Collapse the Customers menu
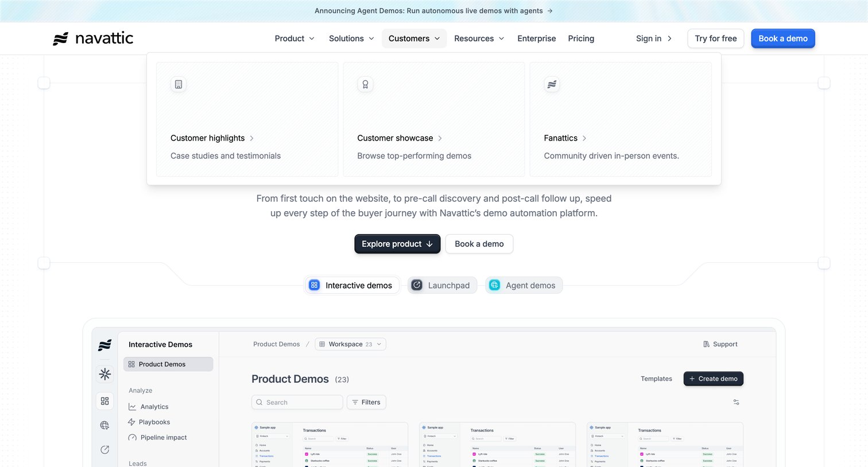 point(414,38)
